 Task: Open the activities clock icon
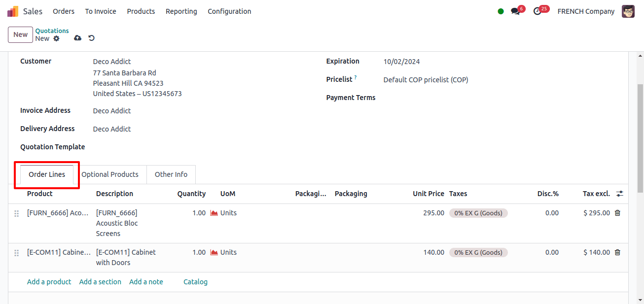(537, 11)
